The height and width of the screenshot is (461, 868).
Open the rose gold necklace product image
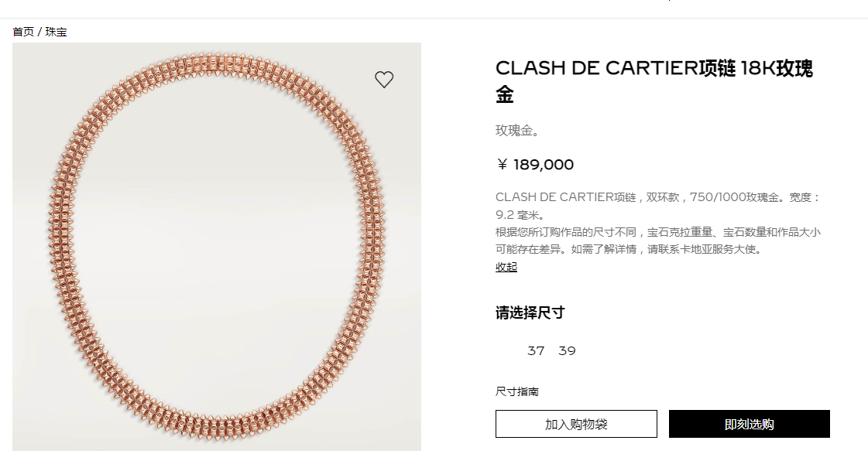217,247
